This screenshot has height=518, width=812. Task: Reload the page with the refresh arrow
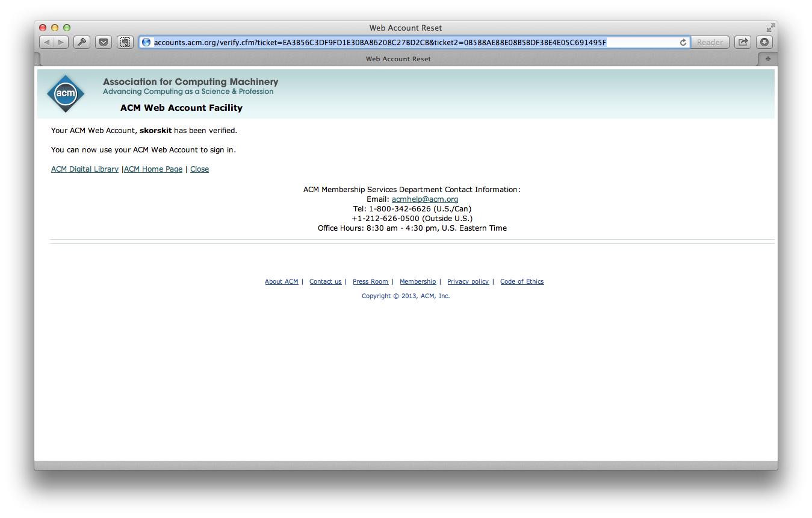tap(683, 42)
